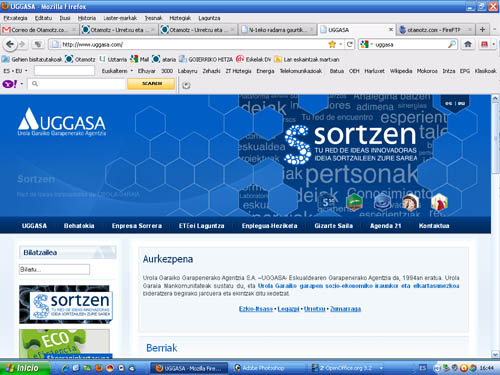This screenshot has height=375, width=500.
Task: Reload the page using refresh icon
Action: pos(349,44)
